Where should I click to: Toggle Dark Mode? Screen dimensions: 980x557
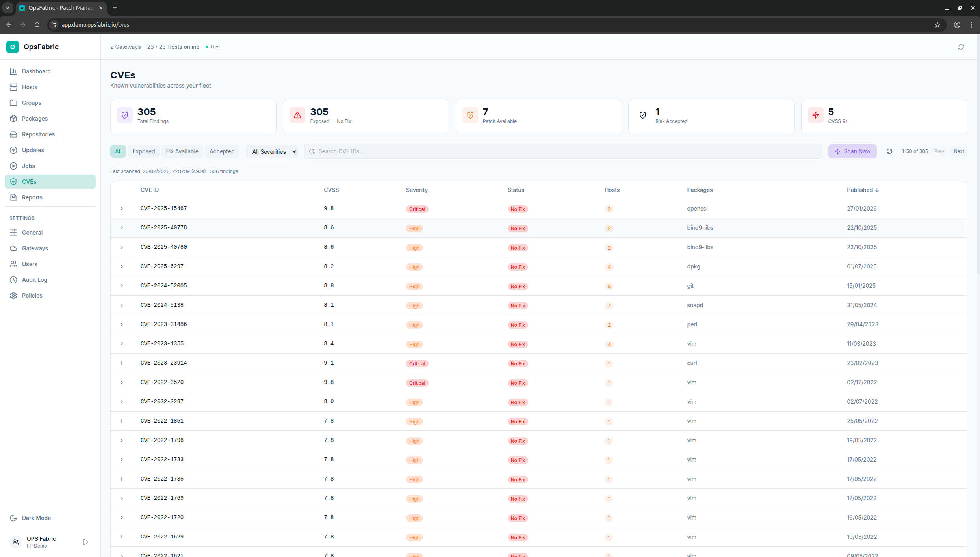[36, 518]
